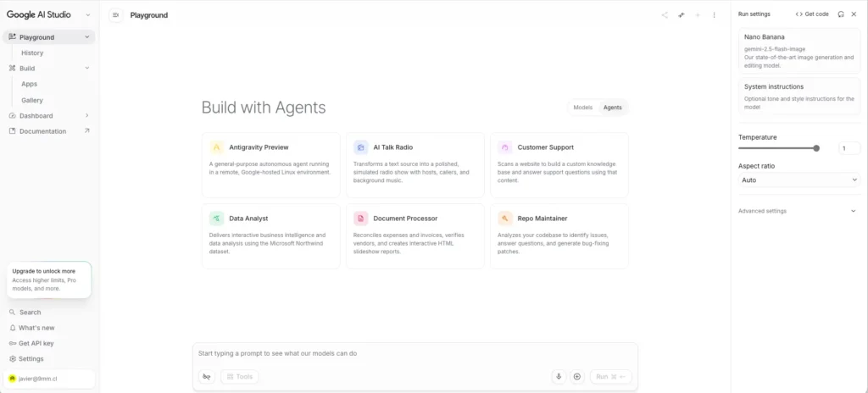This screenshot has height=393, width=868.
Task: Click the Temperature slider handle
Action: pyautogui.click(x=816, y=148)
